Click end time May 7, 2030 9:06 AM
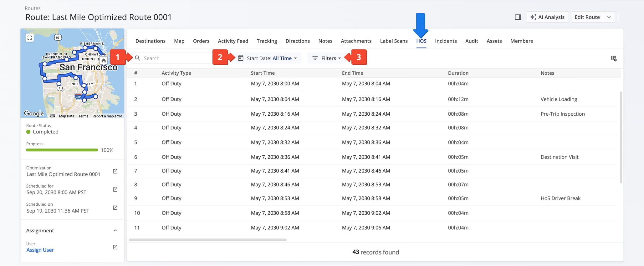The width and height of the screenshot is (644, 266). (366, 228)
